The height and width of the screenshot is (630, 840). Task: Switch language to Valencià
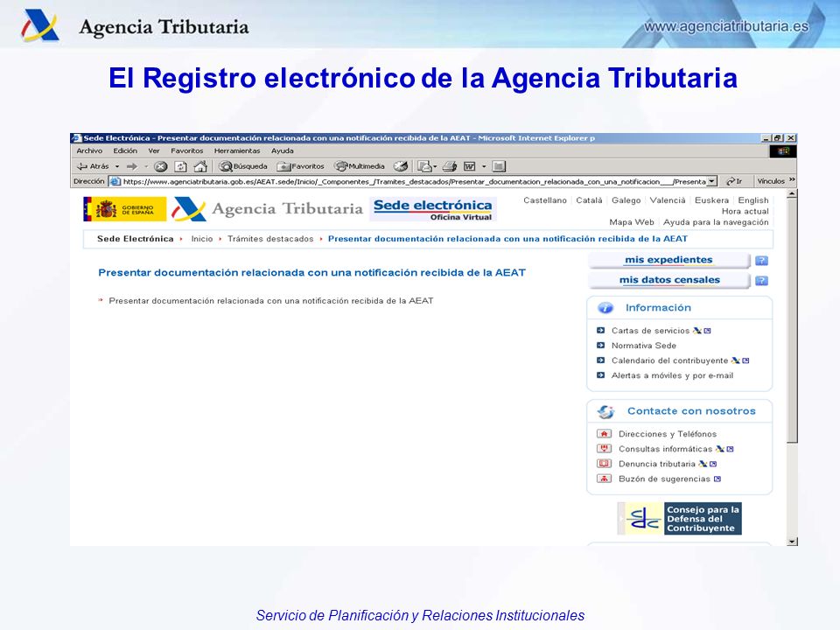[x=668, y=200]
